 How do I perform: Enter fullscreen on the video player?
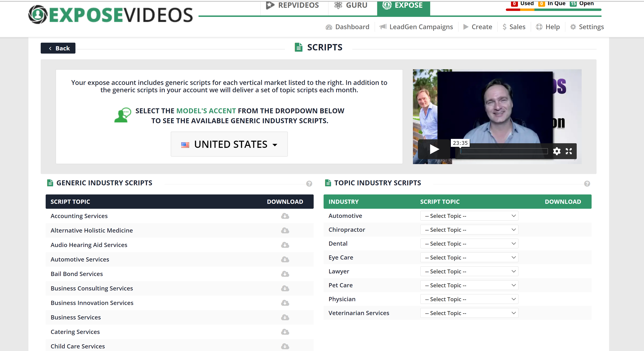click(x=569, y=151)
